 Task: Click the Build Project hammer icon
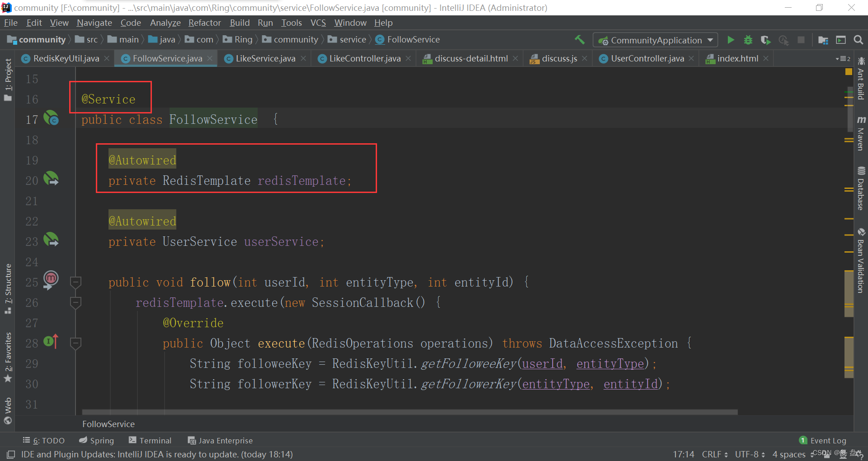pyautogui.click(x=580, y=40)
